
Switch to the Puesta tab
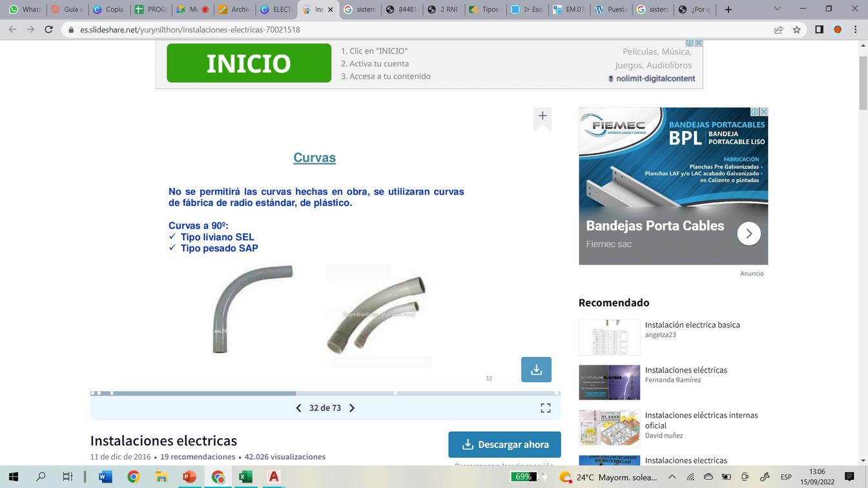[x=610, y=10]
